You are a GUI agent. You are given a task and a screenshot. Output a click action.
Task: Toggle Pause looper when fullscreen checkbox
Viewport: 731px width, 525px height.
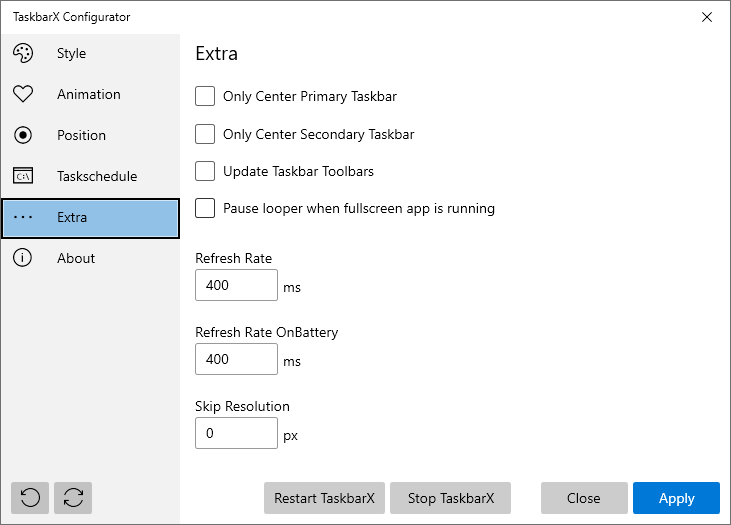point(205,208)
